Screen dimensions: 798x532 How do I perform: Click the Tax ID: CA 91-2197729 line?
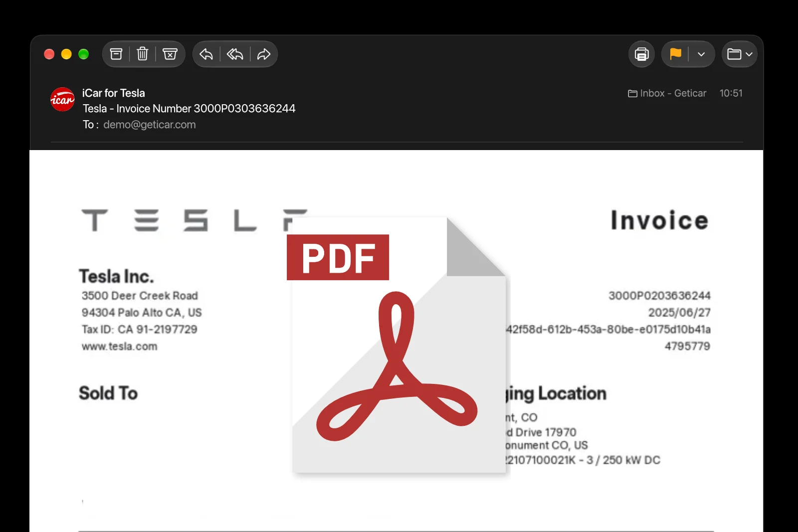(x=140, y=330)
